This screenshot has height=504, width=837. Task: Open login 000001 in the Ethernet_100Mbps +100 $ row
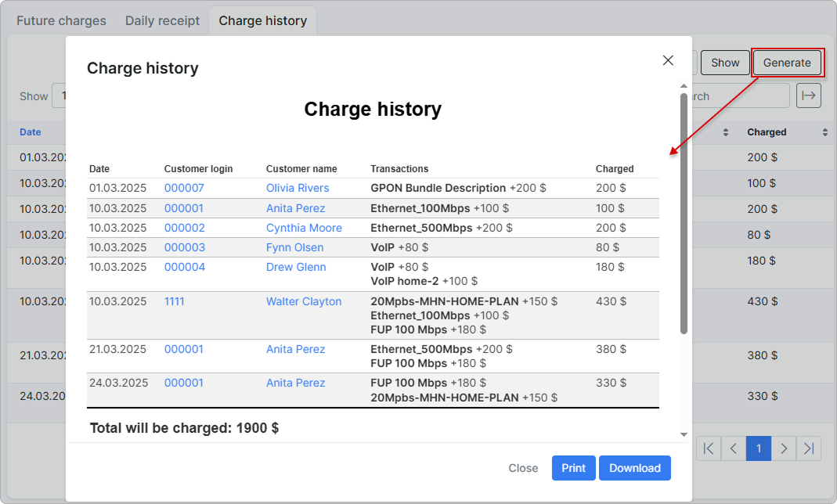184,208
